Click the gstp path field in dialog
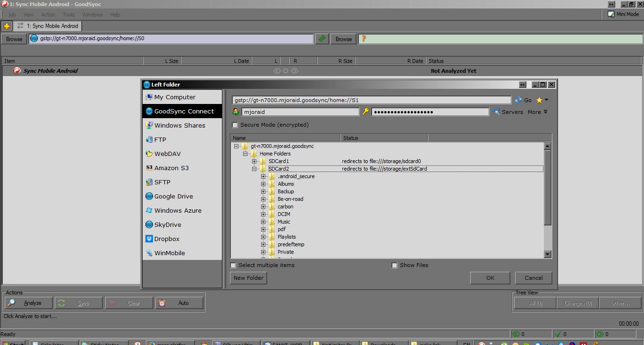The height and width of the screenshot is (345, 644). 372,100
